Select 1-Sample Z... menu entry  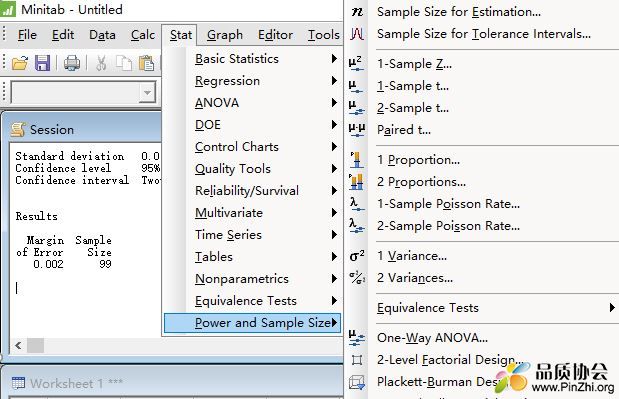coord(414,64)
